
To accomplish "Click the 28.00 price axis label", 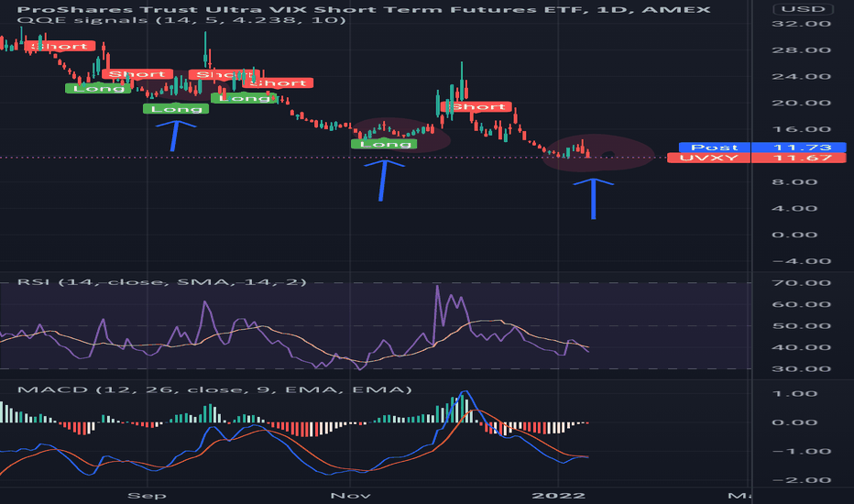I will pos(802,50).
